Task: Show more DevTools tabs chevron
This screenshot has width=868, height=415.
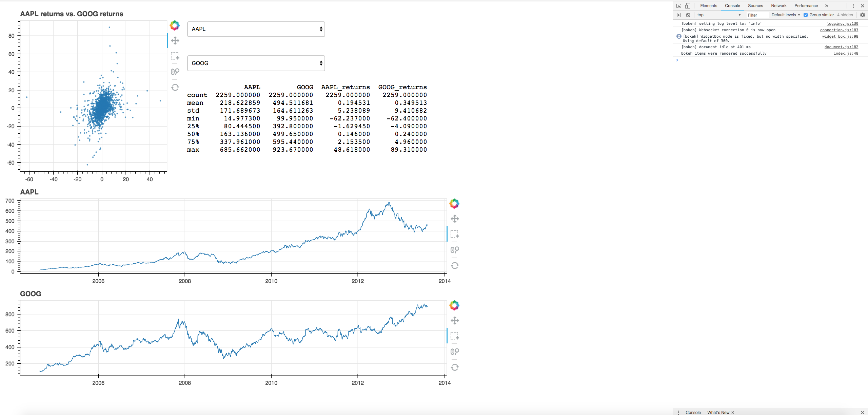Action: coord(827,6)
